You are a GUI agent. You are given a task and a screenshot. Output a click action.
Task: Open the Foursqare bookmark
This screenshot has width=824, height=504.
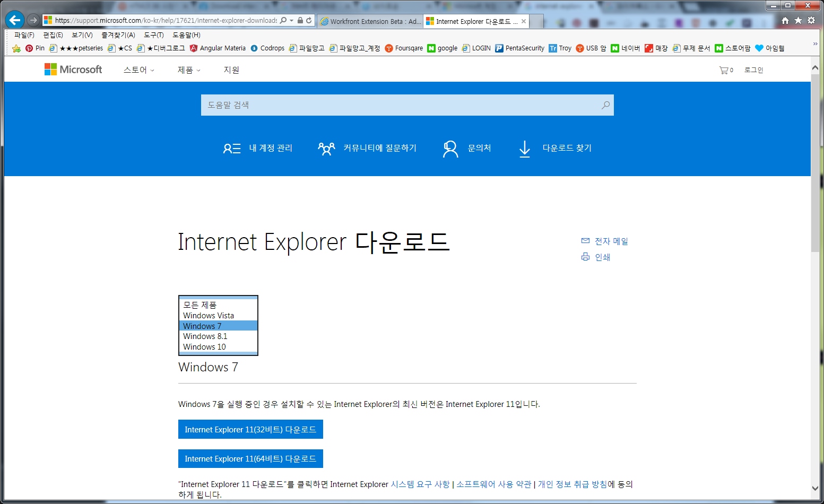pyautogui.click(x=404, y=48)
